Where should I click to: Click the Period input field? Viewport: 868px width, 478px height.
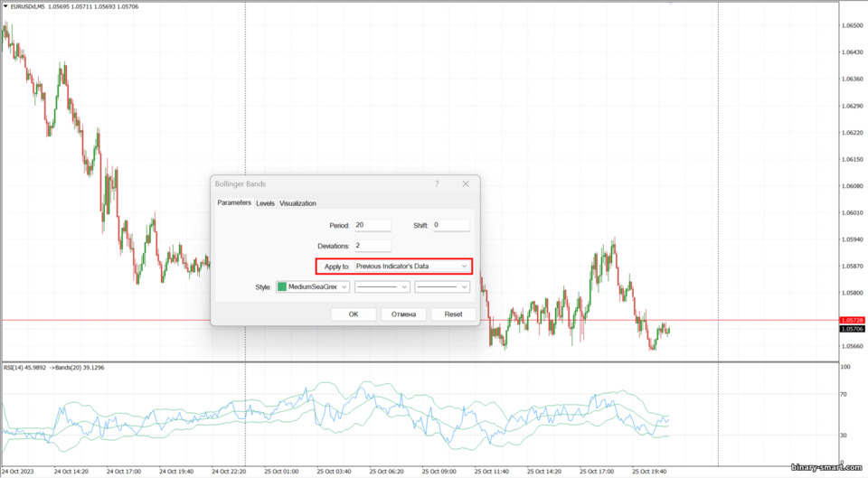pos(373,225)
